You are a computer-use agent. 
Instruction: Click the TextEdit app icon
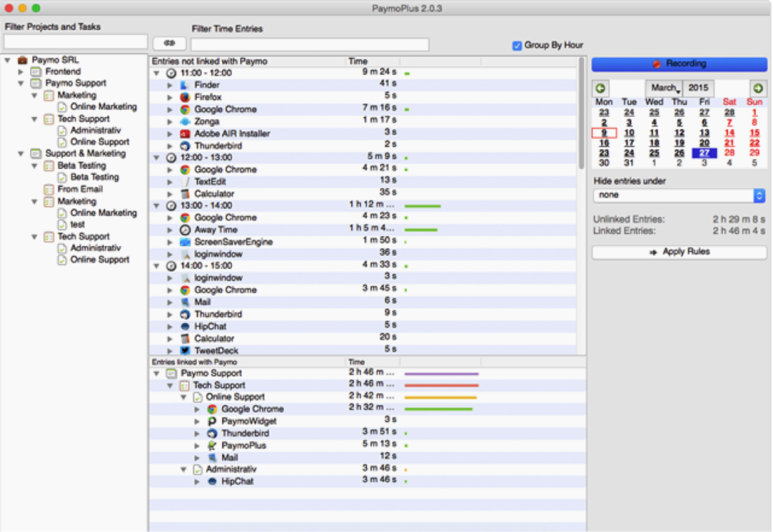185,182
